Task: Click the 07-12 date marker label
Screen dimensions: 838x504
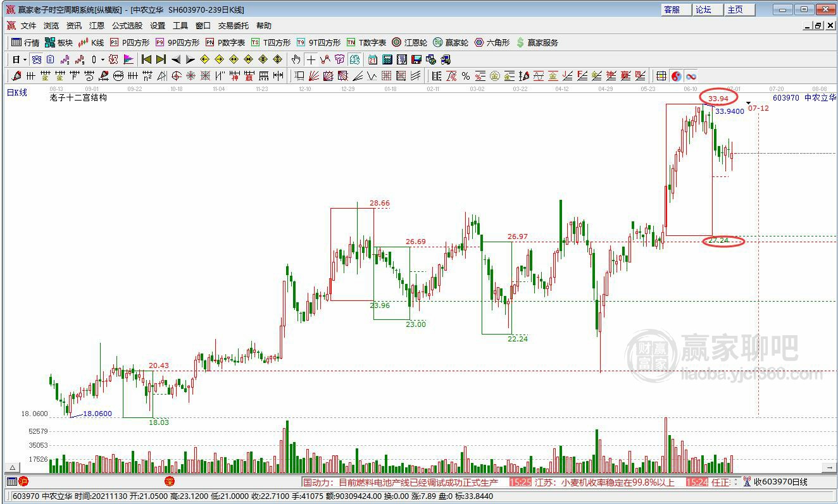Action: (x=758, y=108)
